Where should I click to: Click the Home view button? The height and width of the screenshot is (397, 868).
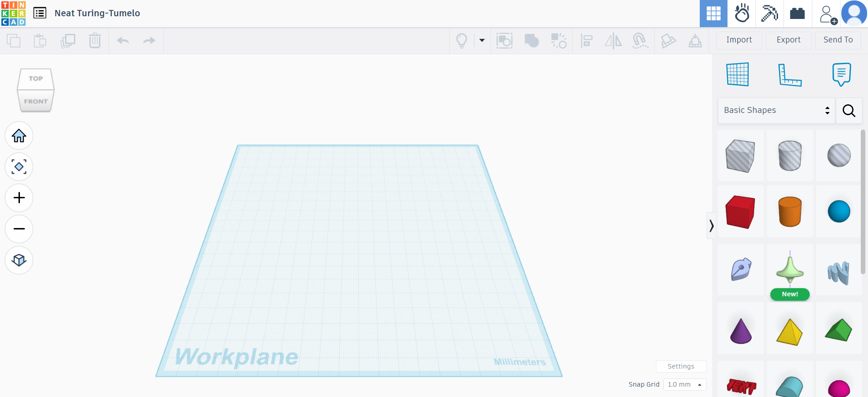point(19,135)
